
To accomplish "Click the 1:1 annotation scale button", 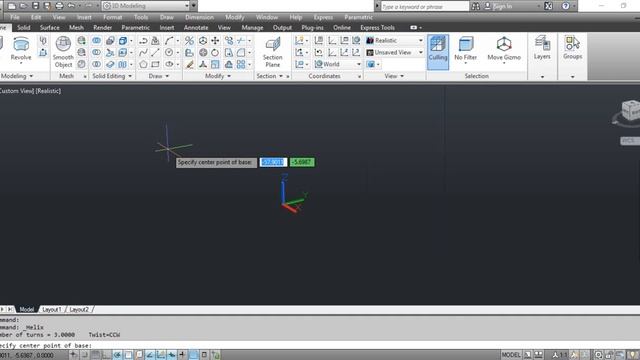I will click(560, 355).
